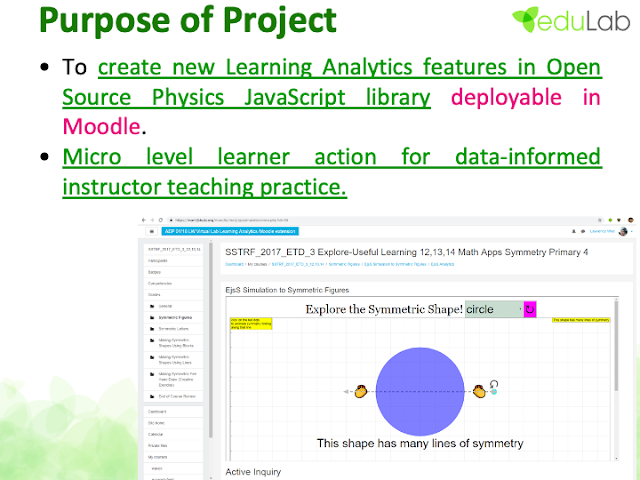Click the sidebar vertical scrollbar
Screen dimensions: 640x480
point(211,340)
